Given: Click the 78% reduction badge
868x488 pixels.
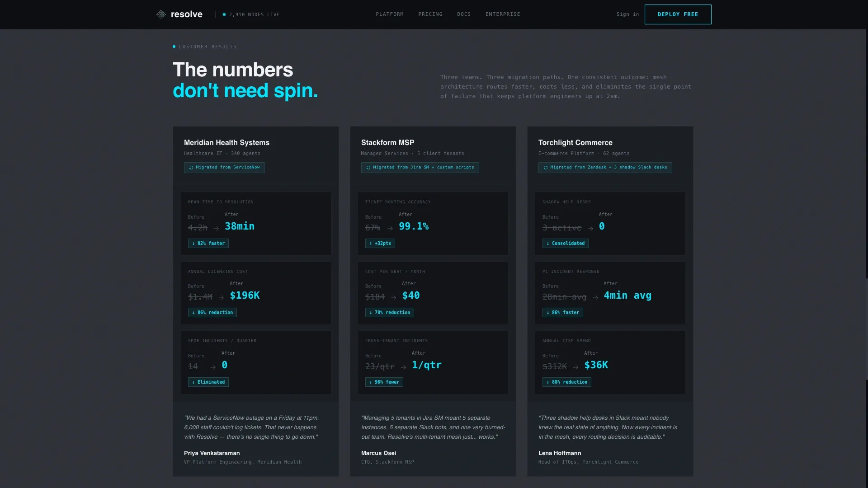Looking at the screenshot, I should 390,313.
